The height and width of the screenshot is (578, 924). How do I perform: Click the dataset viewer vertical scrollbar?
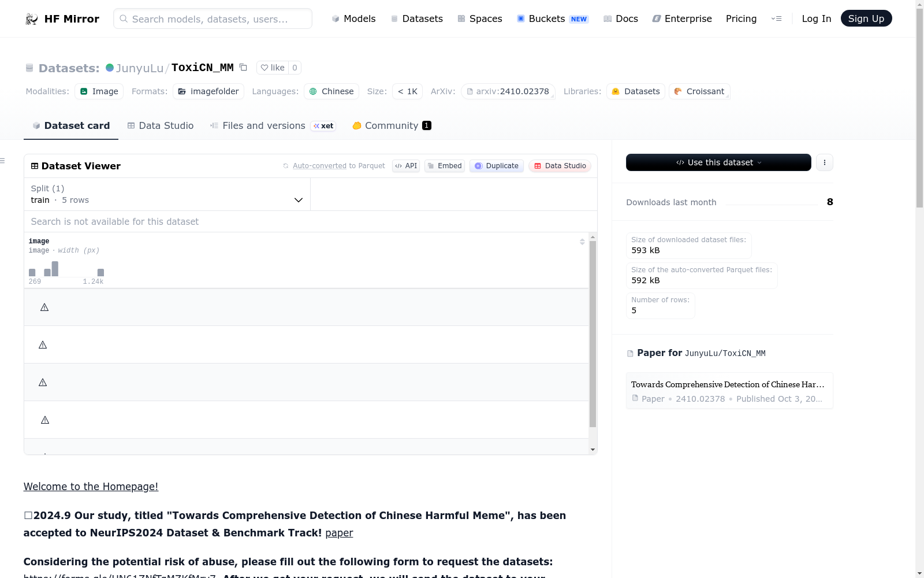[x=593, y=334]
